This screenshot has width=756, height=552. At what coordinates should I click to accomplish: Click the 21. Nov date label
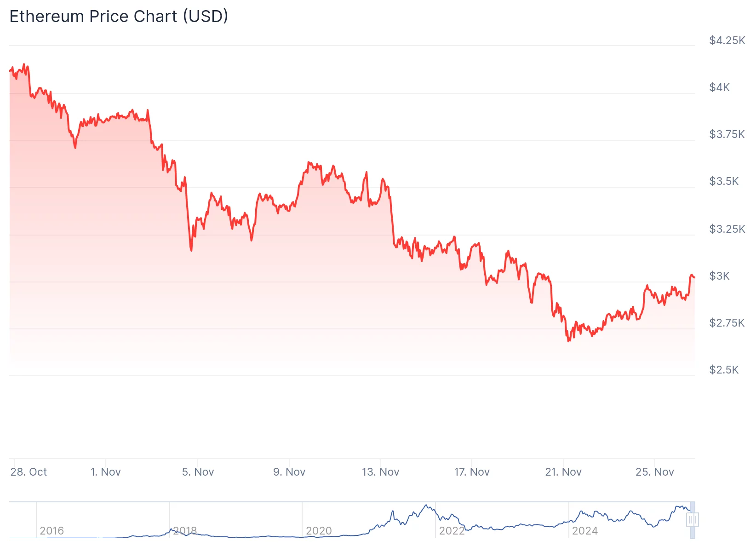click(563, 472)
